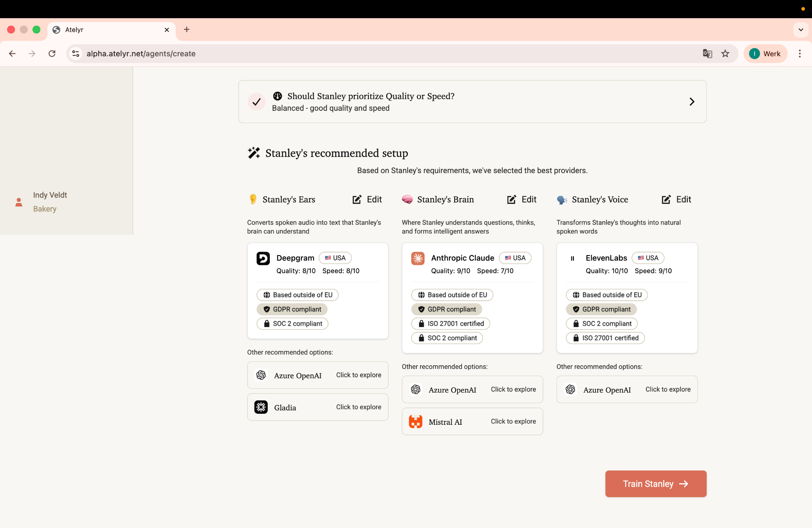Click the Gladia logo icon
The width and height of the screenshot is (812, 528).
(261, 407)
